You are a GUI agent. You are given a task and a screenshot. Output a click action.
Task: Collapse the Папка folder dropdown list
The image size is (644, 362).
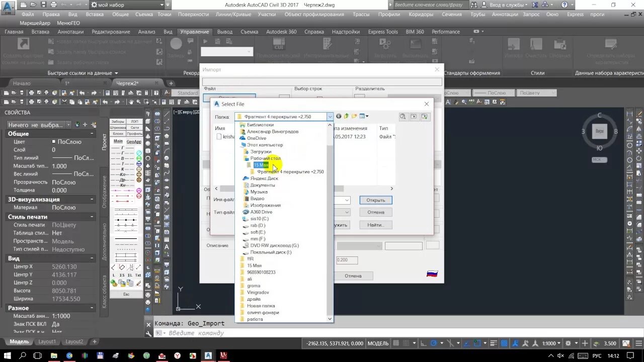click(x=330, y=117)
